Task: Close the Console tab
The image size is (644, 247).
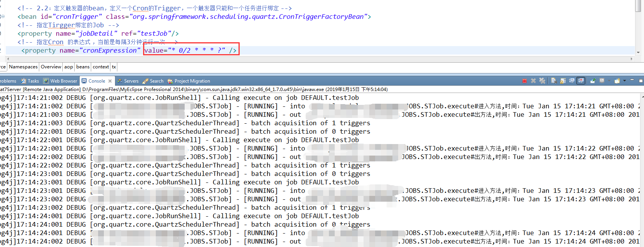Action: [110, 81]
